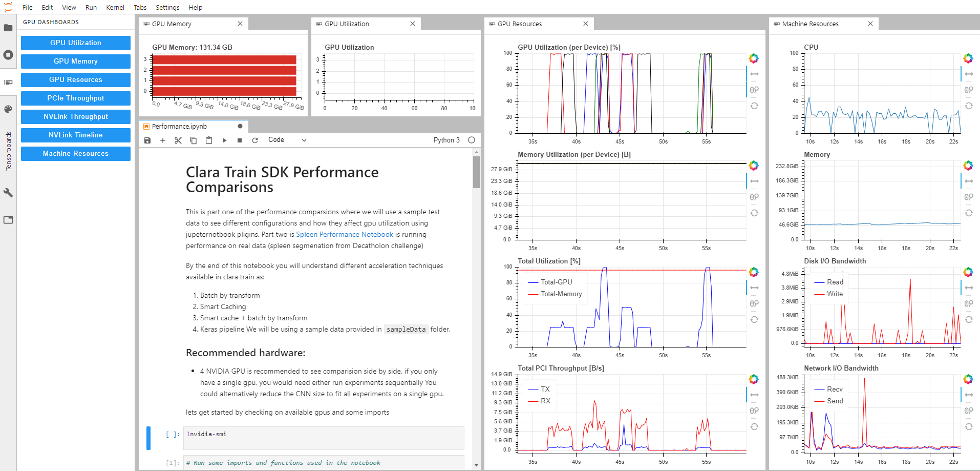Viewport: 980px width, 471px height.
Task: Run the selected cell
Action: click(x=224, y=140)
